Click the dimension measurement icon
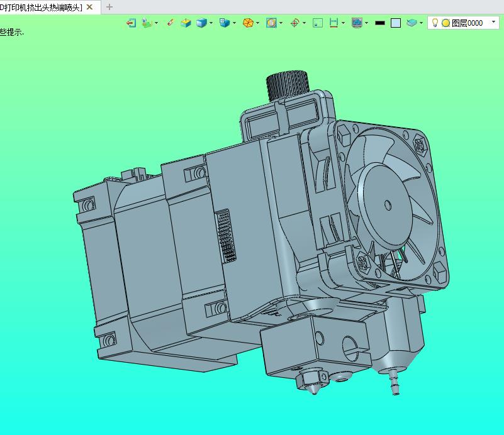The width and height of the screenshot is (504, 435). (x=333, y=23)
